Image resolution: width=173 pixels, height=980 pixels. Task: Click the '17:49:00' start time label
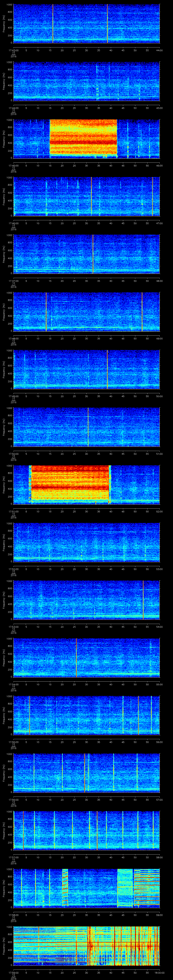[x=14, y=396]
